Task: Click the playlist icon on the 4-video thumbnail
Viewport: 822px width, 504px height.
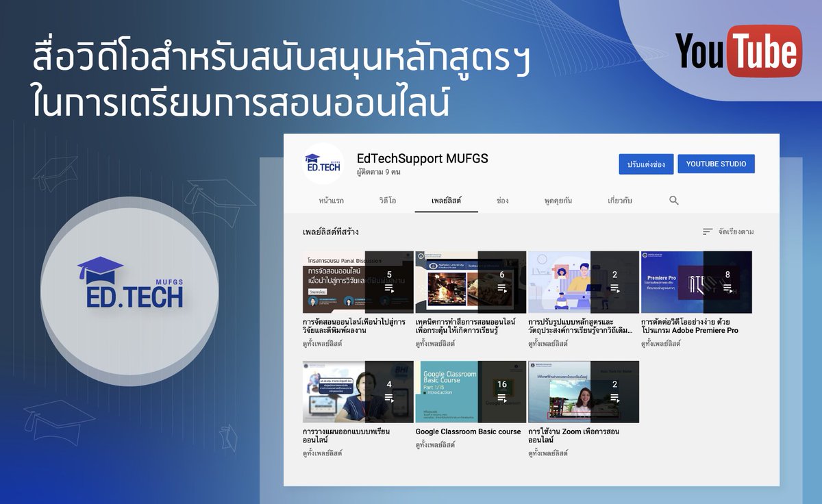Action: click(x=389, y=398)
